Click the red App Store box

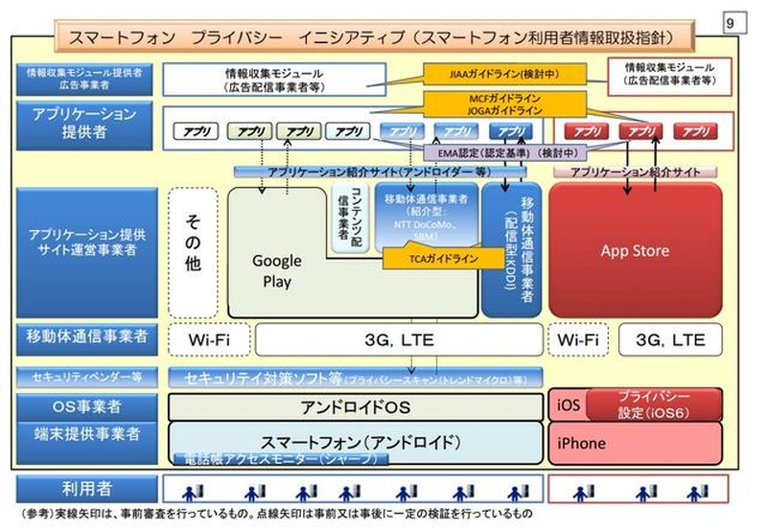[x=635, y=251]
